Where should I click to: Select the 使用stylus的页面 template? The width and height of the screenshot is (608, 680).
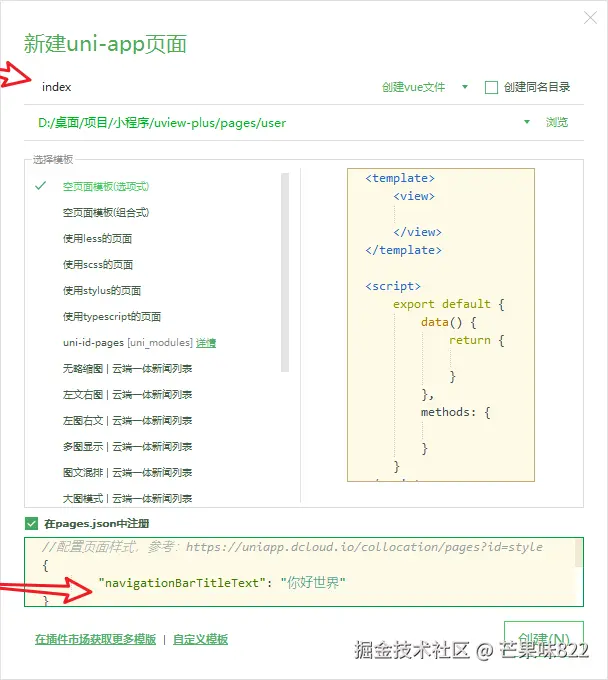pyautogui.click(x=102, y=291)
